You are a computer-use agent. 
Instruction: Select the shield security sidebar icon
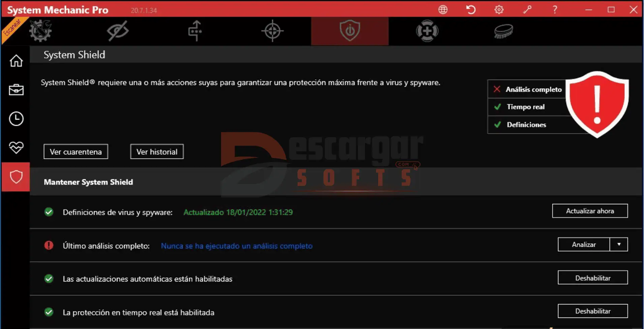coord(16,177)
